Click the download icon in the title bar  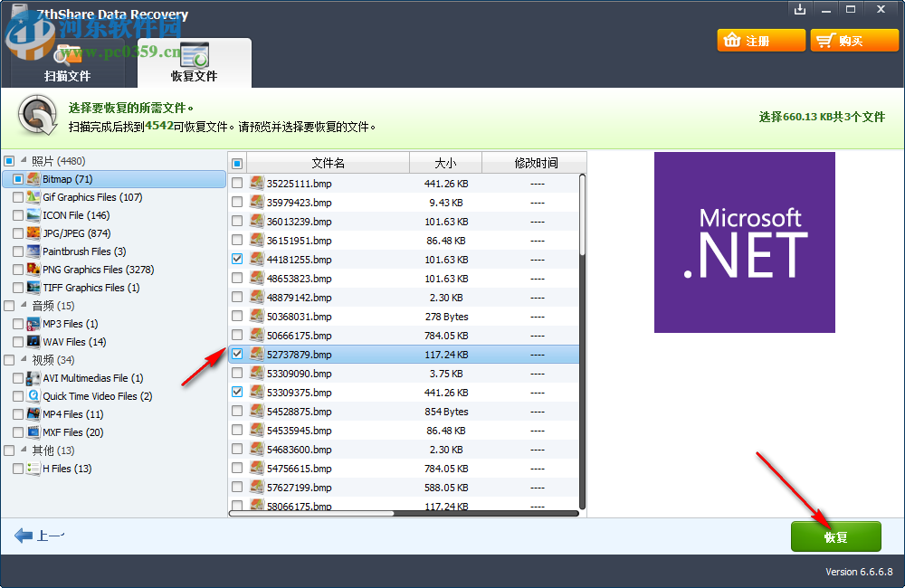[799, 9]
